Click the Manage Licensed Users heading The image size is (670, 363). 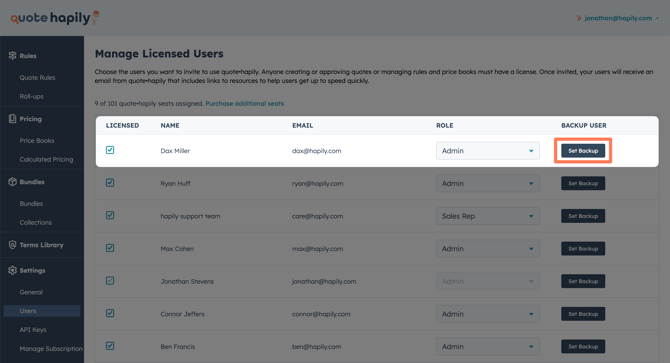(x=159, y=54)
